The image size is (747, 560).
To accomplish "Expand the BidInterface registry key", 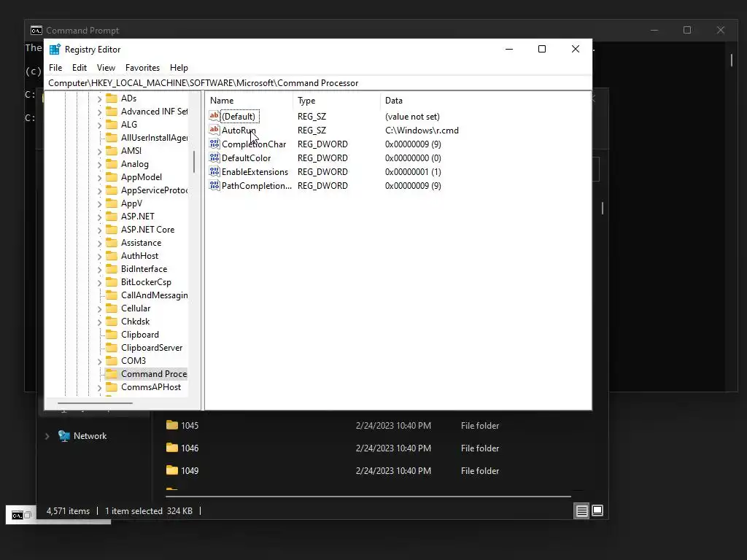I will coord(99,270).
